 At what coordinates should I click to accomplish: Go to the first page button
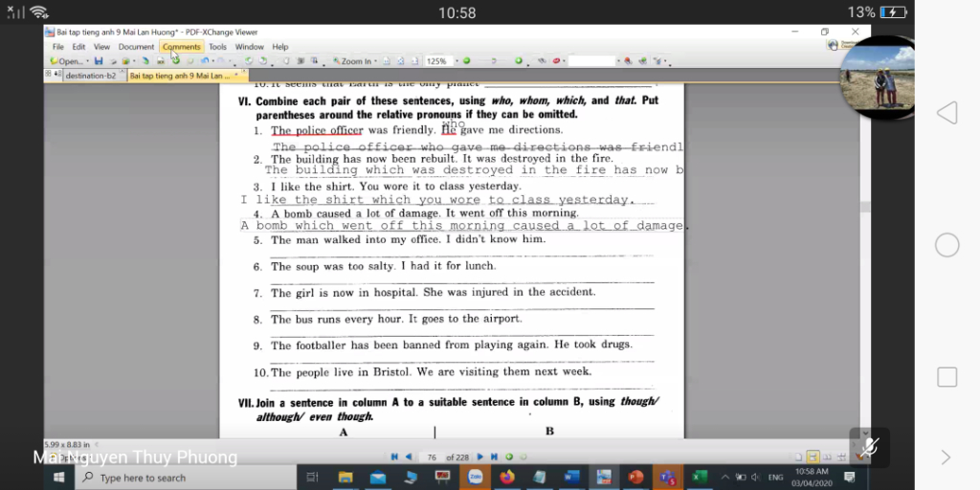tap(394, 457)
